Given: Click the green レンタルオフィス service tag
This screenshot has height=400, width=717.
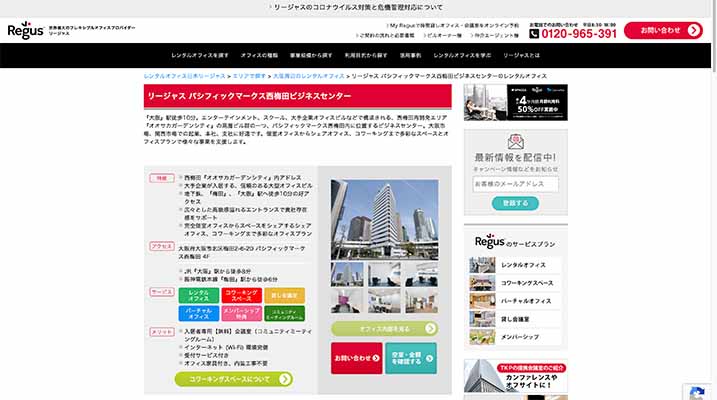Looking at the screenshot, I should (198, 295).
